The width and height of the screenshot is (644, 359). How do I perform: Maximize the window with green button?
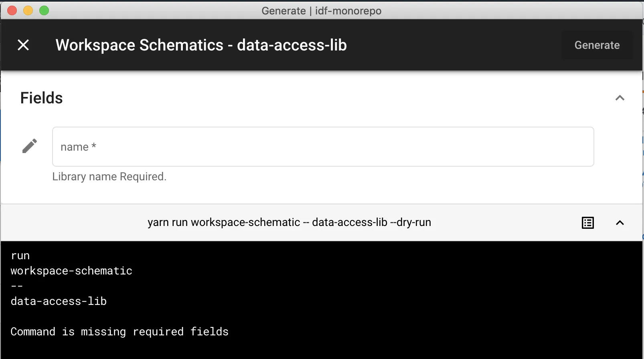click(x=44, y=11)
